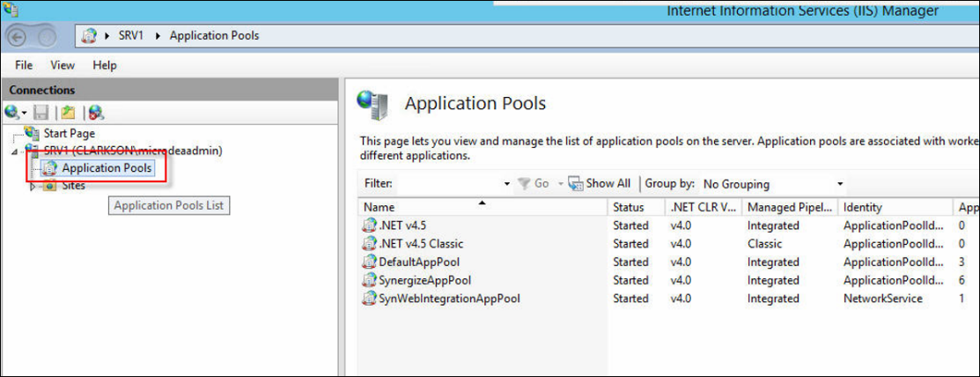Open the Go button dropdown arrow
Screen dimensions: 980x377
click(561, 184)
